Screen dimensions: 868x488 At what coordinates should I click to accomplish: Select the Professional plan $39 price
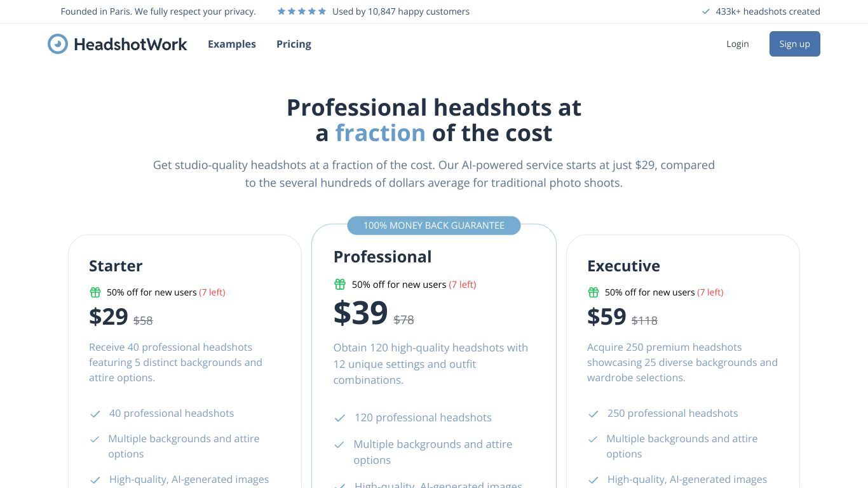pos(361,313)
